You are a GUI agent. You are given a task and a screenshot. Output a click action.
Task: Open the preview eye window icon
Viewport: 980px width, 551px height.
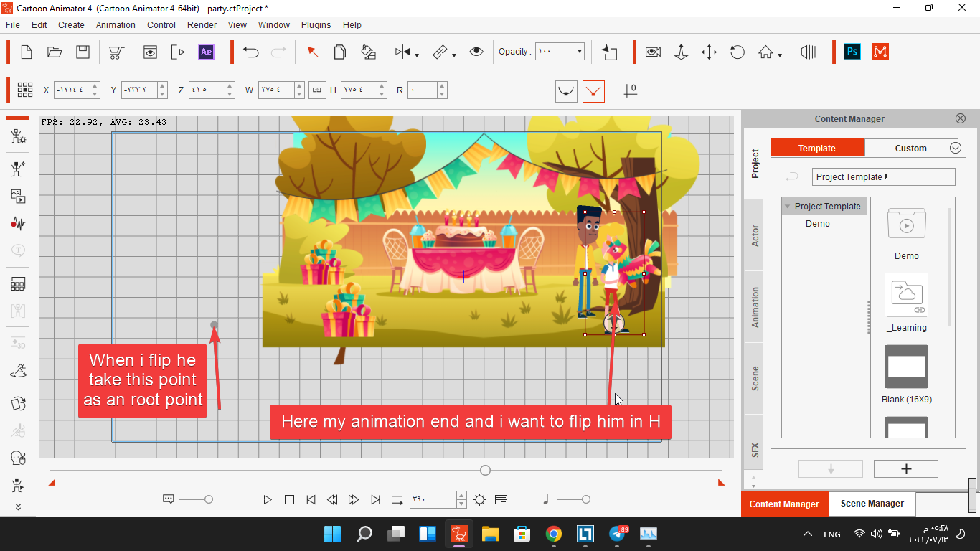(150, 52)
